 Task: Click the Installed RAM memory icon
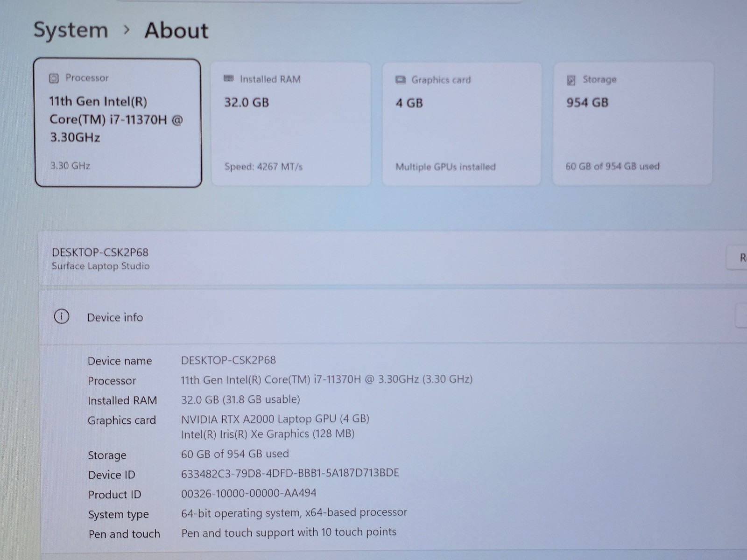coord(229,78)
